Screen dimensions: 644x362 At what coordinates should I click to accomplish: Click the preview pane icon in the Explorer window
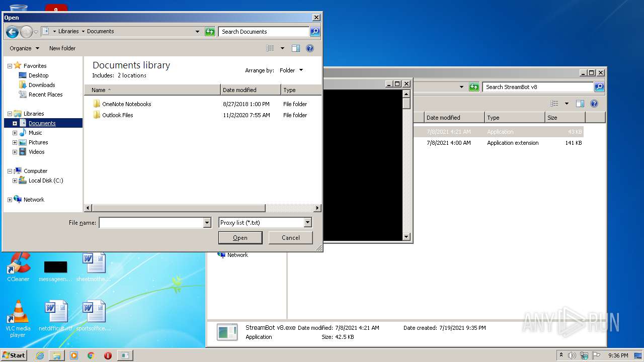580,104
